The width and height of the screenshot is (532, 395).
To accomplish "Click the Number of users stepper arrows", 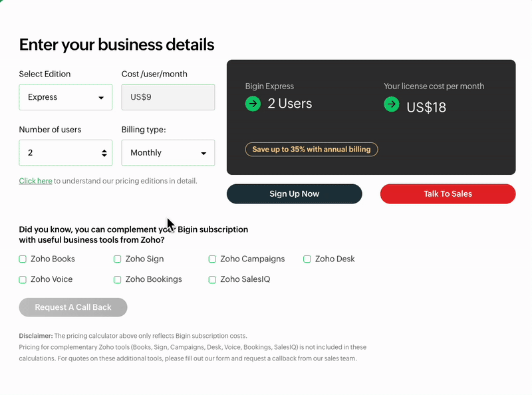I will point(104,153).
